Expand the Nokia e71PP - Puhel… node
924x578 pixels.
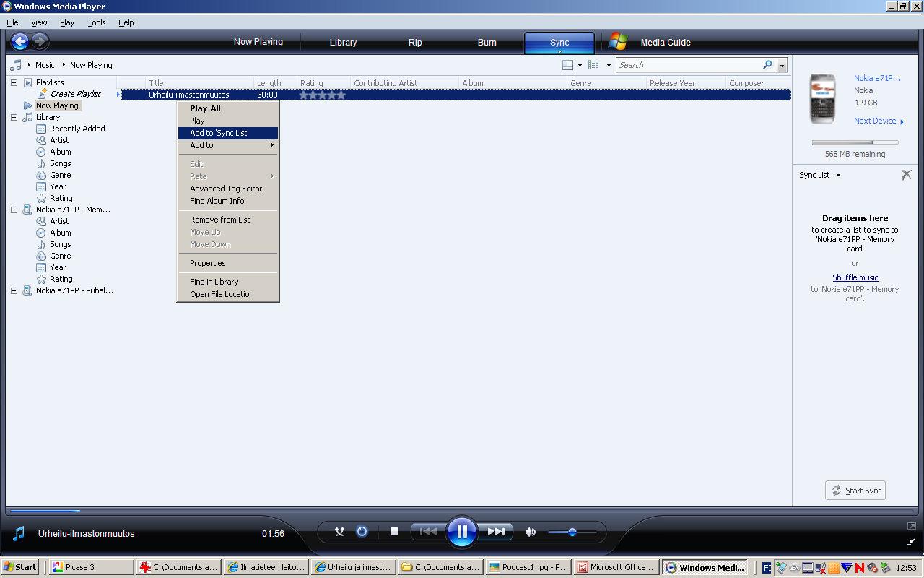[x=14, y=290]
